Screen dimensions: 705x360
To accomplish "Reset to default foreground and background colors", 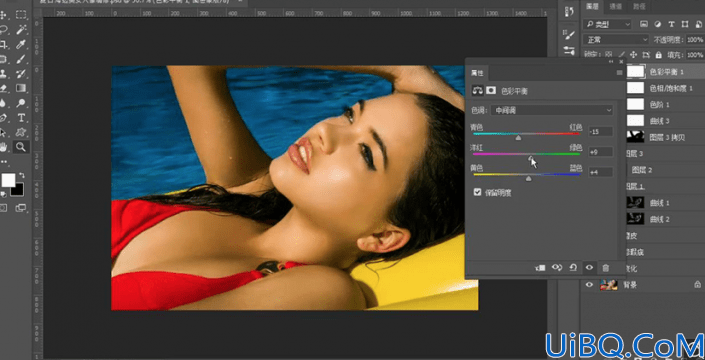I will pyautogui.click(x=4, y=194).
